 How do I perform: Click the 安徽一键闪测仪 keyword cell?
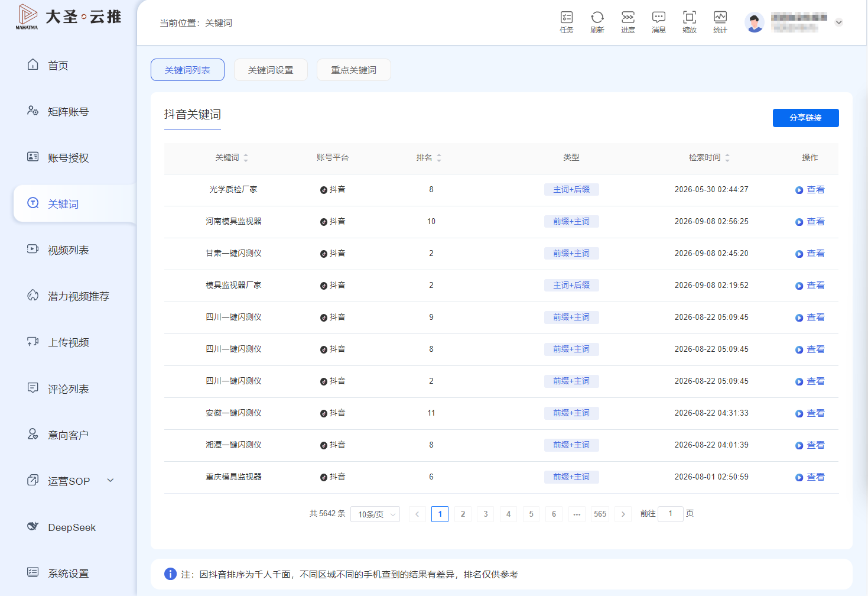(x=233, y=413)
